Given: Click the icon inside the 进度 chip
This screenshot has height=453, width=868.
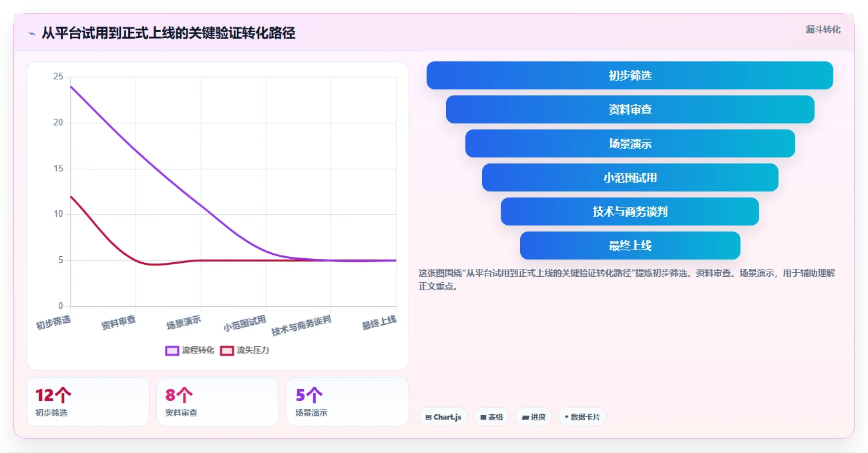Looking at the screenshot, I should (525, 417).
